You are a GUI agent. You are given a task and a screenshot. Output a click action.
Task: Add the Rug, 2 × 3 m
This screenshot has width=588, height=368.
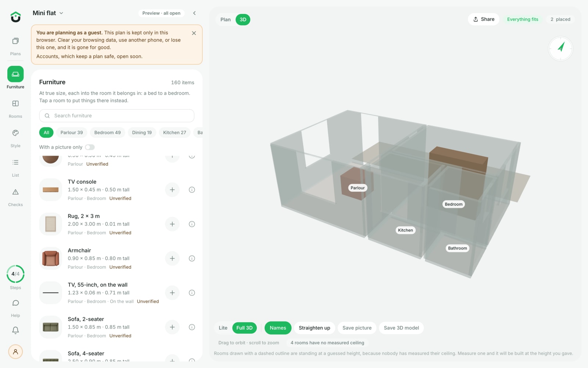pyautogui.click(x=172, y=224)
